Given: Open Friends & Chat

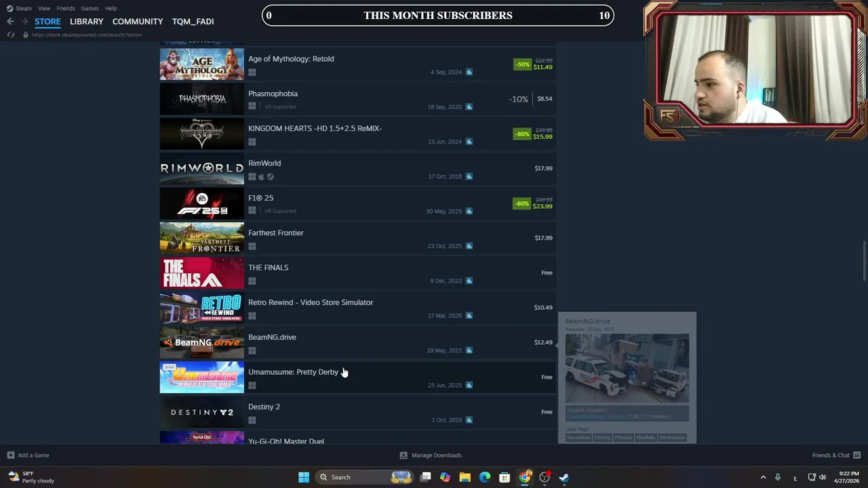Looking at the screenshot, I should click(x=836, y=455).
